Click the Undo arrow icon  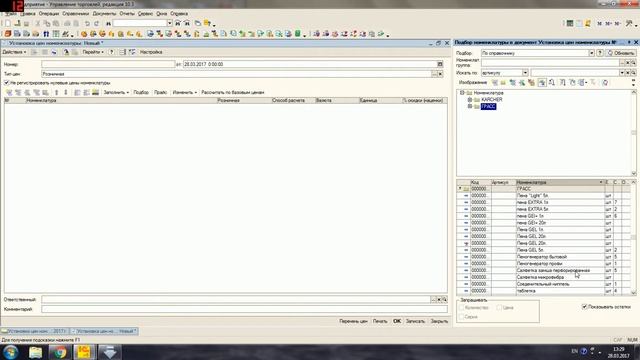tap(87, 23)
